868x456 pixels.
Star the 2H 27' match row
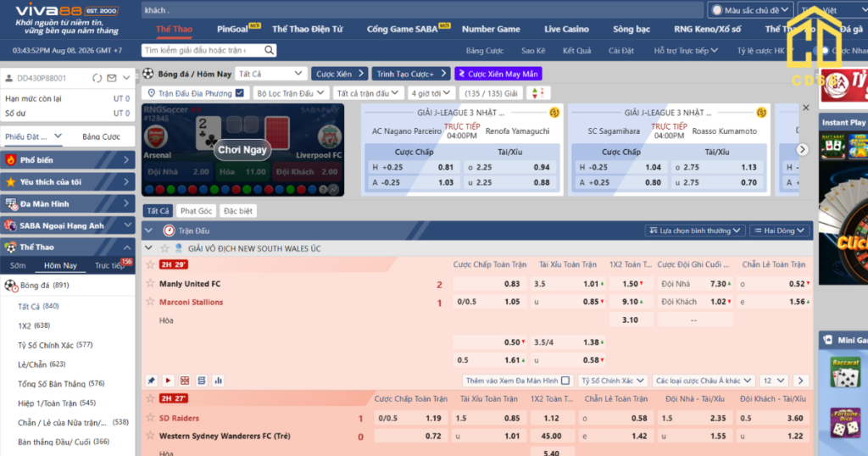point(150,398)
